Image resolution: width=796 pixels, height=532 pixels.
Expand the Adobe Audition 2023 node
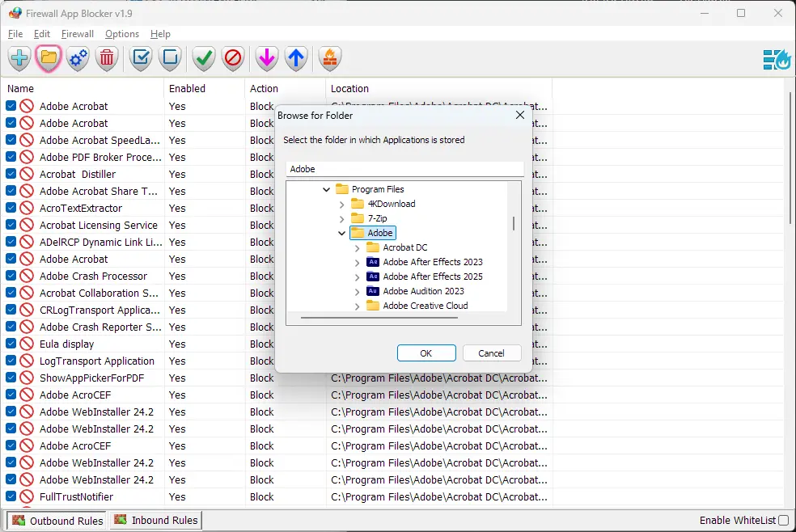(x=357, y=292)
